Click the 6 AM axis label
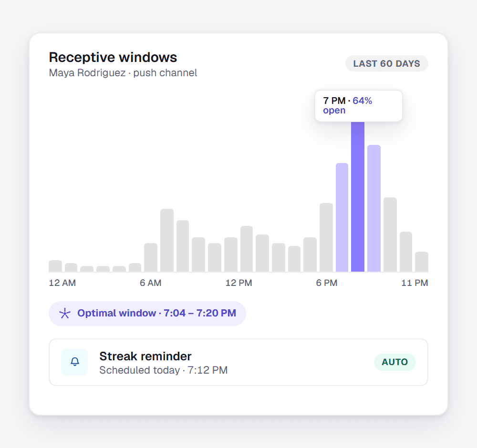Screen dimensions: 477x448 (x=151, y=283)
